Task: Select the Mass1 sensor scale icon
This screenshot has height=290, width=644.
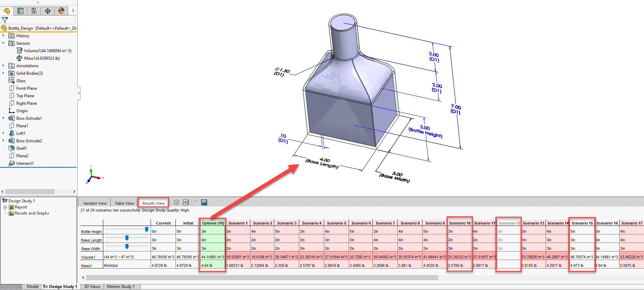Action: tap(19, 58)
